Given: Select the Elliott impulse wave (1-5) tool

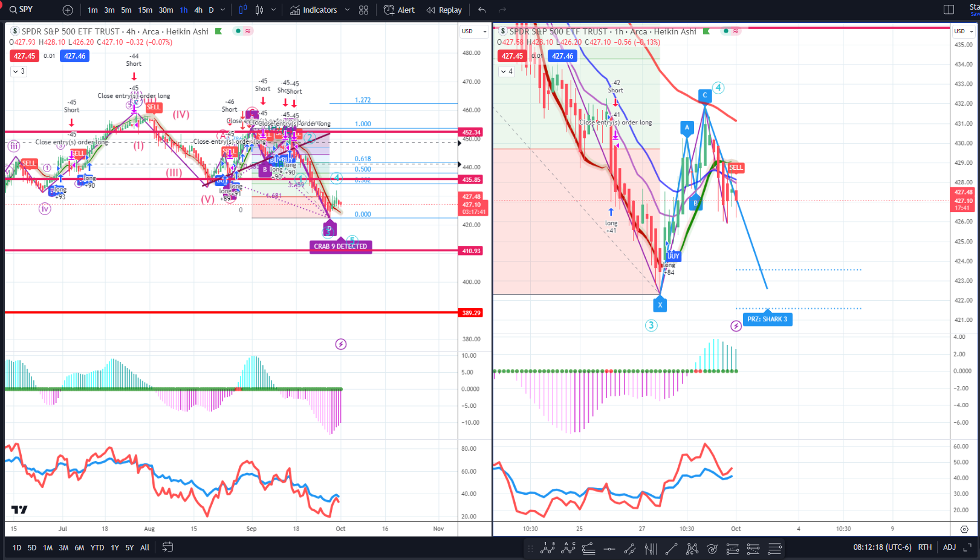Looking at the screenshot, I should tap(548, 549).
